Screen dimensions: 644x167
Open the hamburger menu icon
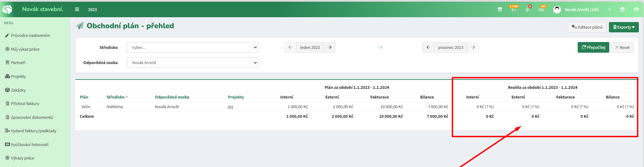pyautogui.click(x=77, y=9)
